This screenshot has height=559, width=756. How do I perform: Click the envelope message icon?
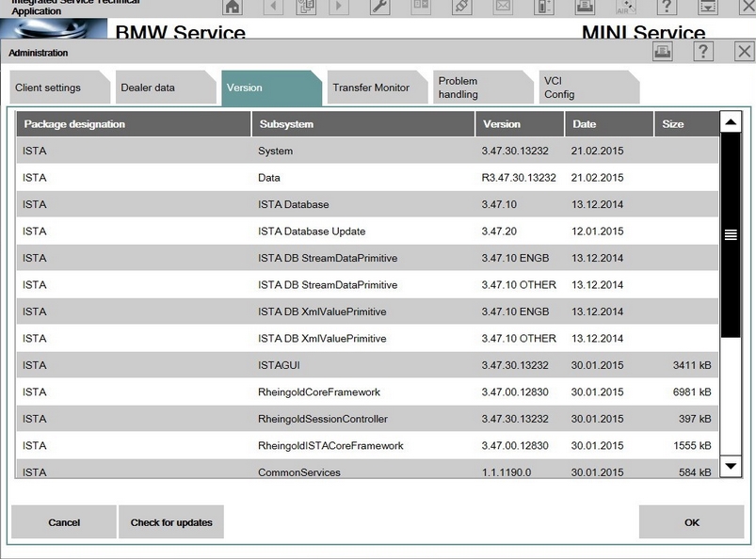(x=503, y=8)
